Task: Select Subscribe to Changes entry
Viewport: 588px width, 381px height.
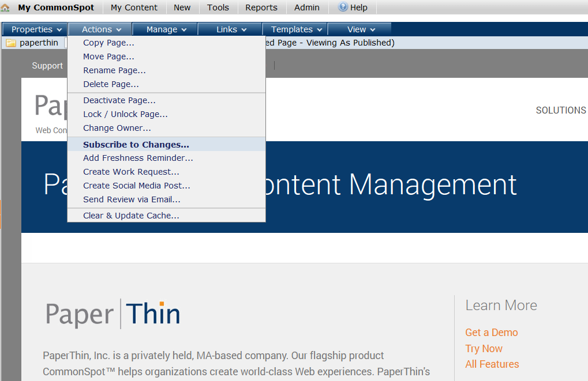Action: click(x=167, y=144)
